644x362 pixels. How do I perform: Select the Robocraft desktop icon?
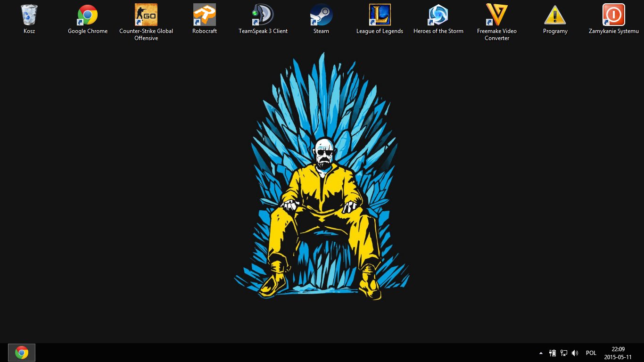coord(205,15)
